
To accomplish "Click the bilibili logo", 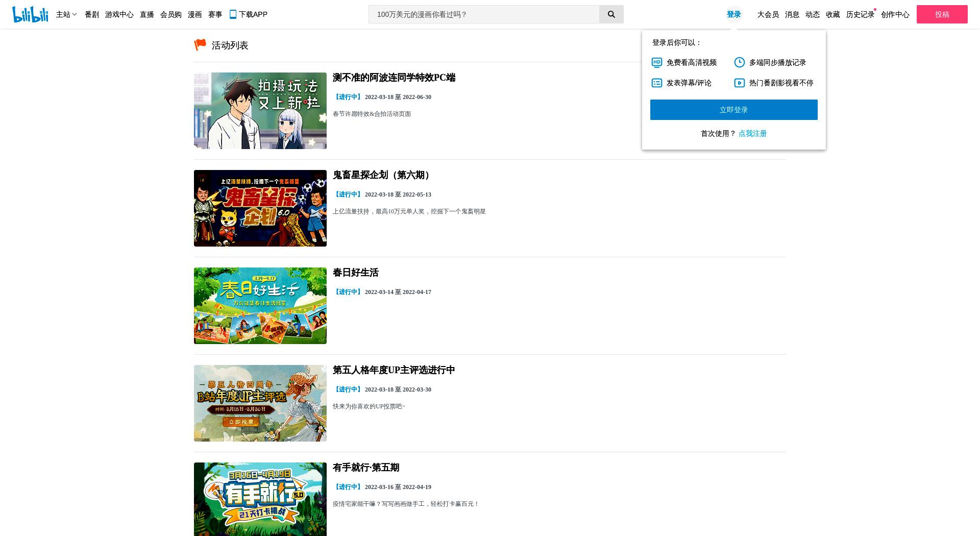I will (x=30, y=14).
